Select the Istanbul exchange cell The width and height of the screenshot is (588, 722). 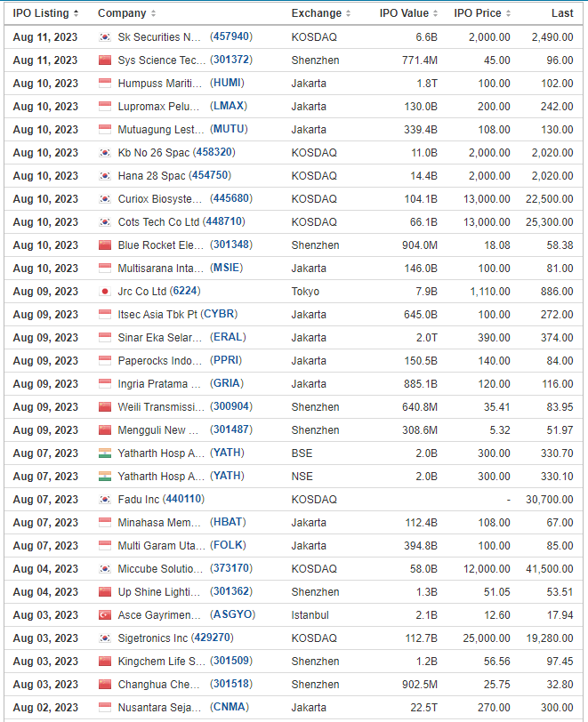[x=310, y=615]
